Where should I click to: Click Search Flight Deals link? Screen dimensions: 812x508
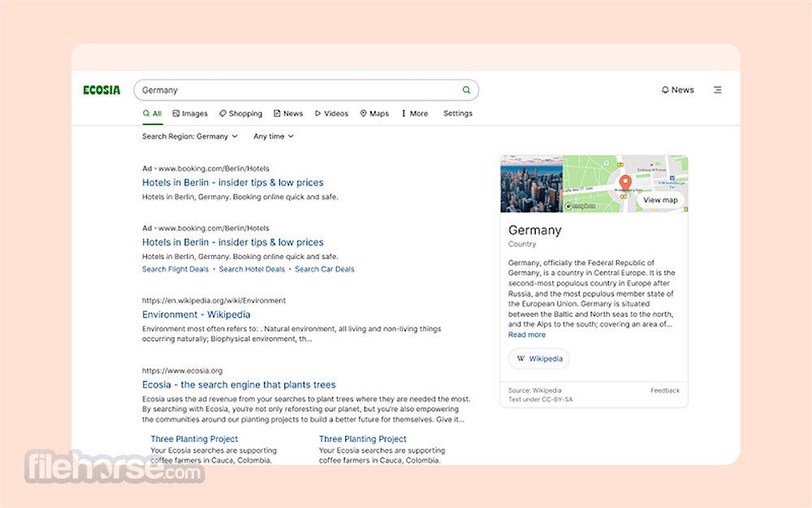click(175, 269)
